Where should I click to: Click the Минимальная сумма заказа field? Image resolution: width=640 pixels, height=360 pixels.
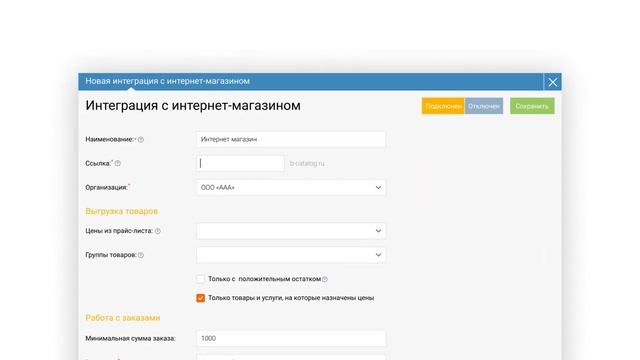pyautogui.click(x=291, y=338)
